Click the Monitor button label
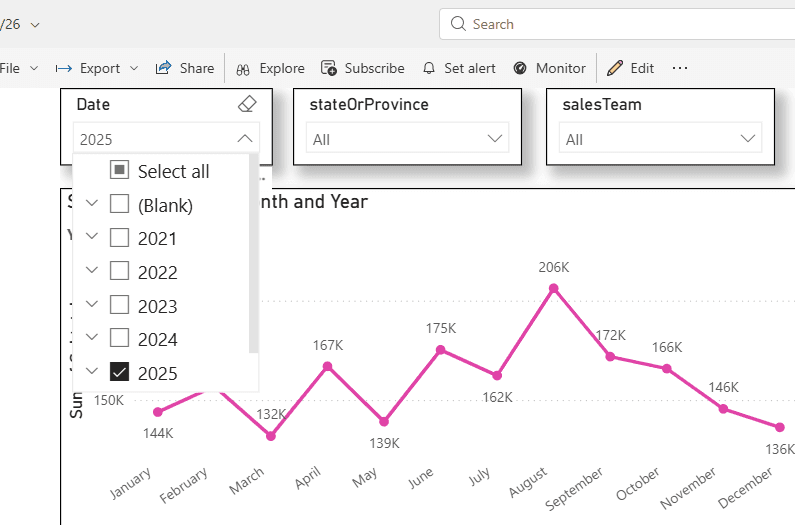Image resolution: width=795 pixels, height=525 pixels. click(561, 68)
